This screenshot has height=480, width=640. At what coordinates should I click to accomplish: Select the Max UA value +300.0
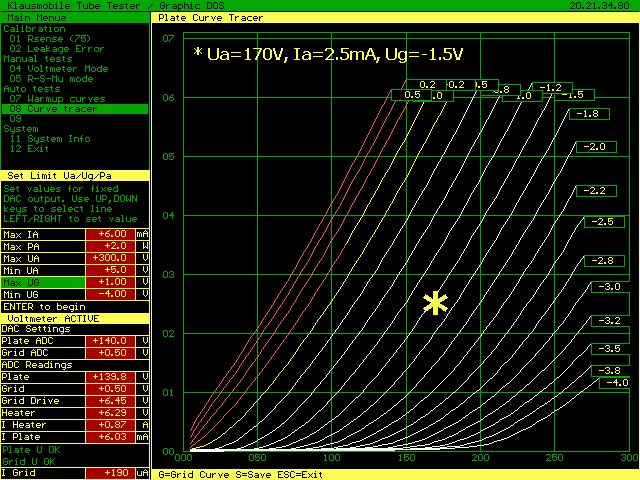pos(110,258)
